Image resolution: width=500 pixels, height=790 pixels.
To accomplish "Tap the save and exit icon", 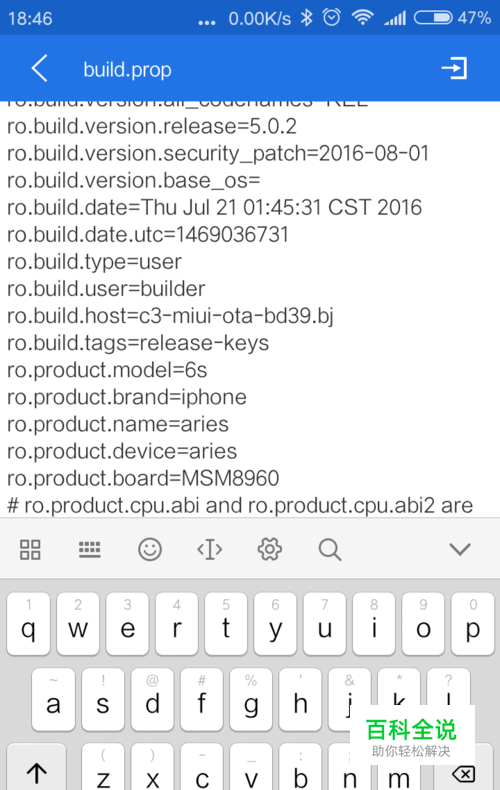I will [x=455, y=68].
